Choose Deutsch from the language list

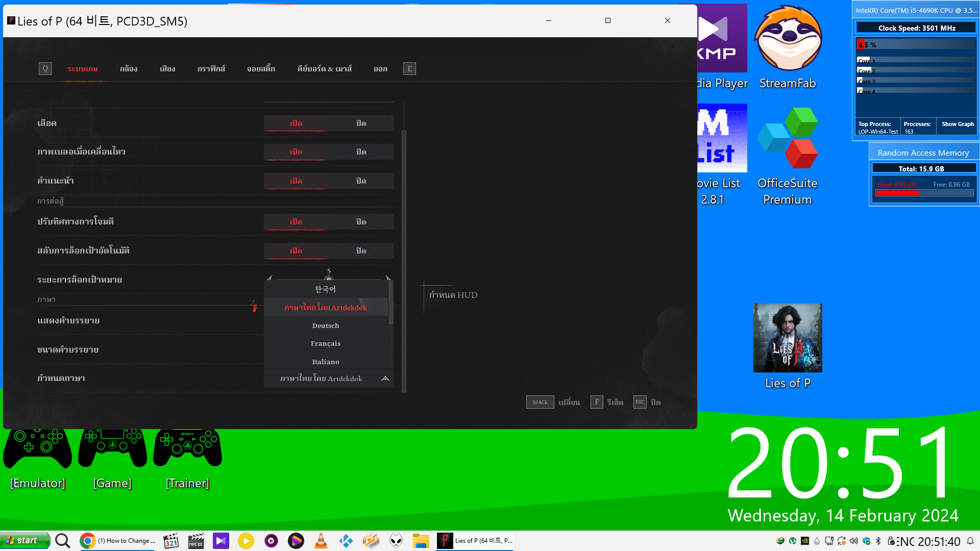pyautogui.click(x=326, y=325)
